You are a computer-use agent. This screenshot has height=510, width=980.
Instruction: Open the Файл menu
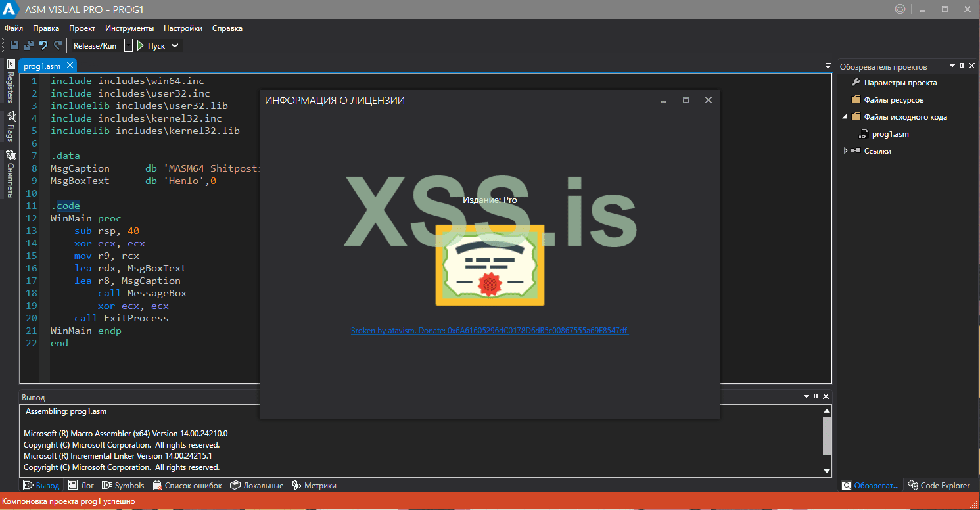[14, 28]
